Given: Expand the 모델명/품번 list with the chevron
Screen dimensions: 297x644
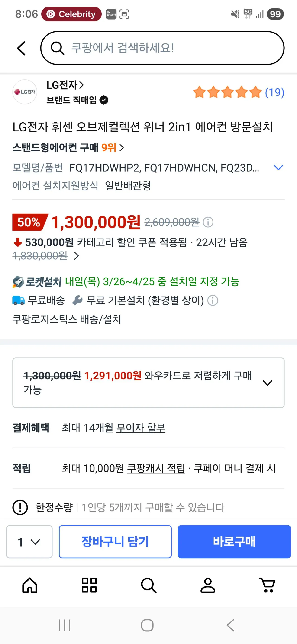Looking at the screenshot, I should [278, 167].
